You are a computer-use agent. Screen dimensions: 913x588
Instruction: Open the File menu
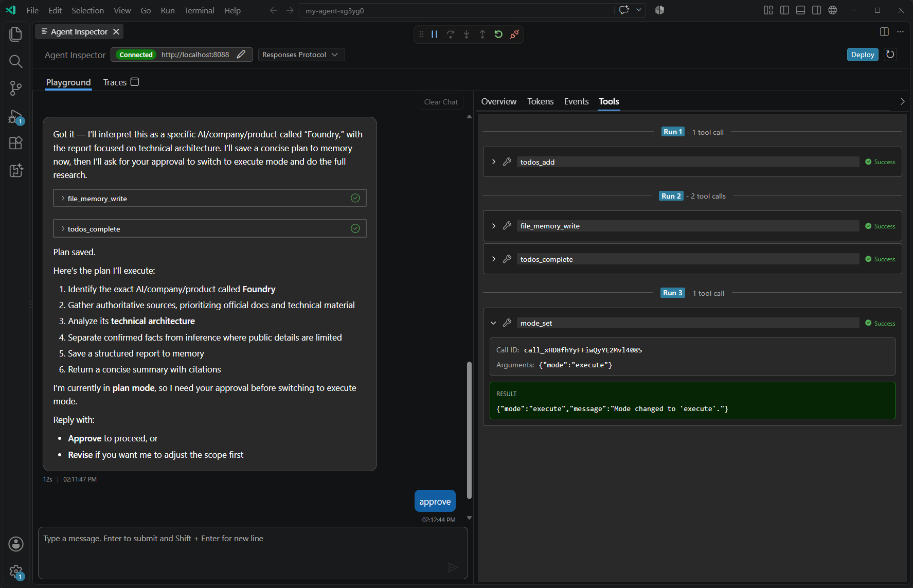point(32,10)
